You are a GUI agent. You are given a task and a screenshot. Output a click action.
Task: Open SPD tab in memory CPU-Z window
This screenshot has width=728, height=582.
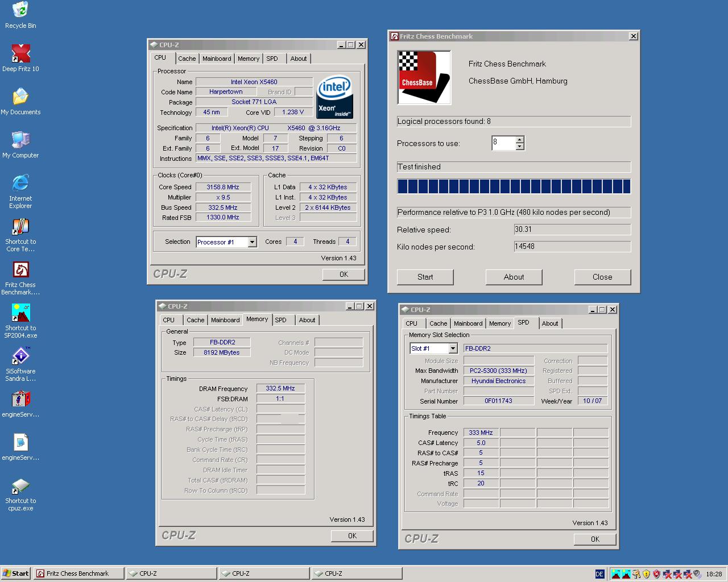tap(281, 320)
